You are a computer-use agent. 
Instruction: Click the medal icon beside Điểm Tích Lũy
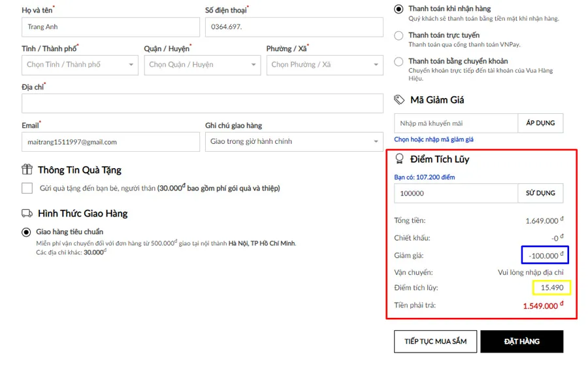click(x=399, y=159)
